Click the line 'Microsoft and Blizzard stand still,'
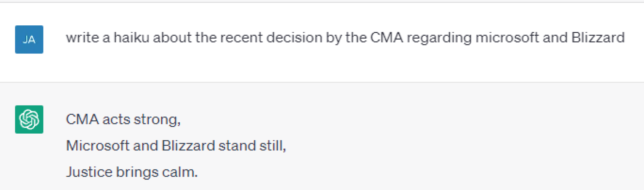Screen dimensions: 644x190 pyautogui.click(x=176, y=146)
